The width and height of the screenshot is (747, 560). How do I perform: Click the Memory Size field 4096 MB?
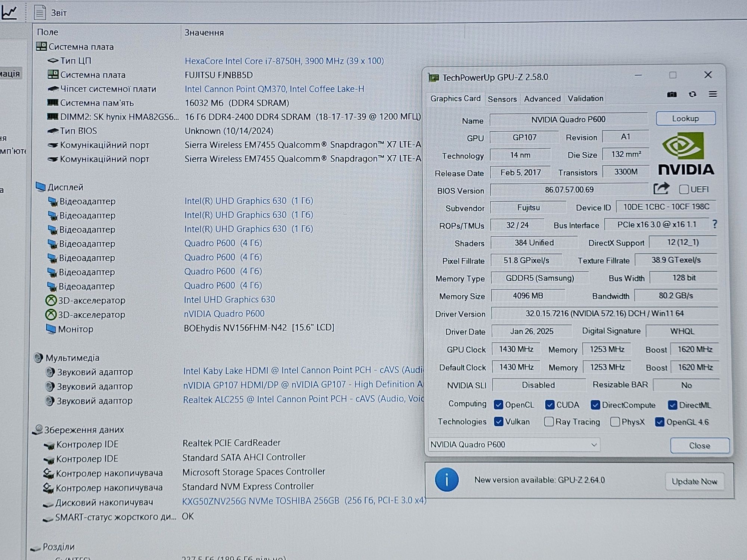click(528, 296)
